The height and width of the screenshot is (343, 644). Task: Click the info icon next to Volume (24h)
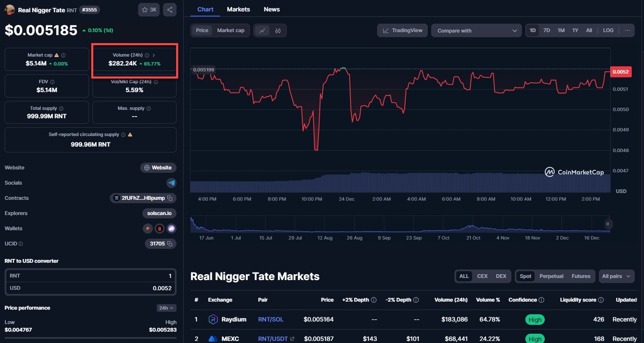(x=147, y=55)
